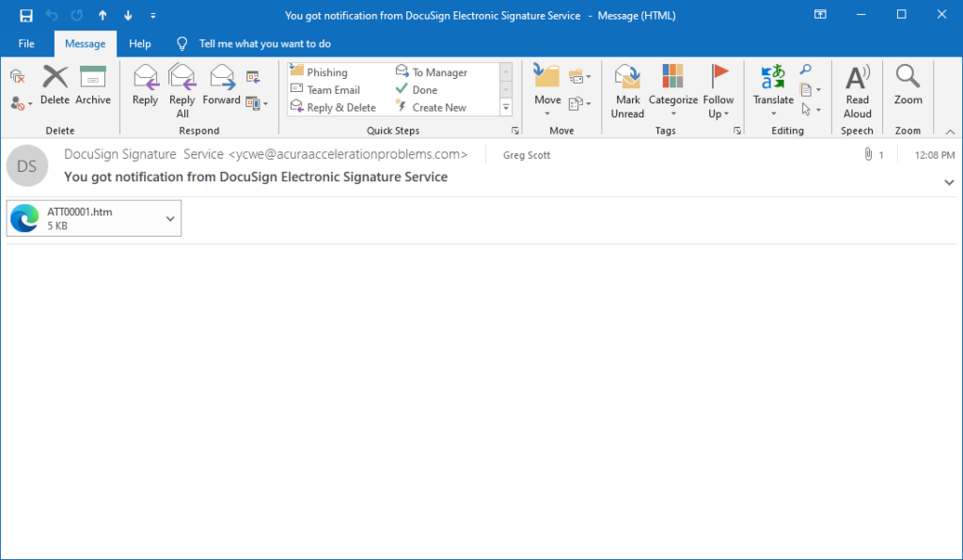This screenshot has height=560, width=963.
Task: Click Create New quick step
Action: point(431,107)
